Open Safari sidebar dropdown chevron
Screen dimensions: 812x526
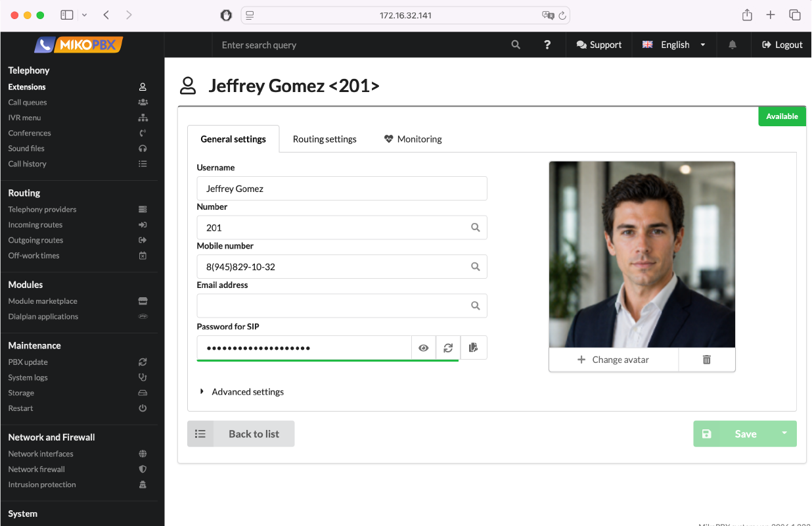[84, 15]
